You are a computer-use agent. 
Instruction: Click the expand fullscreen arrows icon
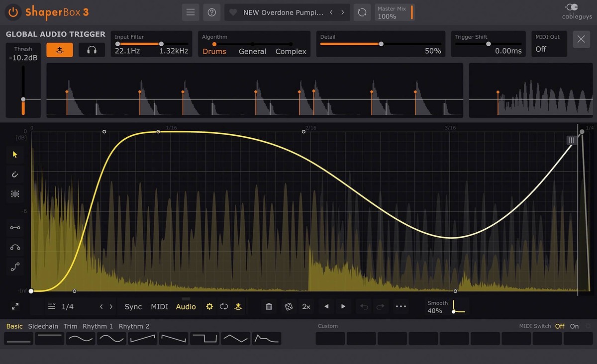click(x=15, y=307)
